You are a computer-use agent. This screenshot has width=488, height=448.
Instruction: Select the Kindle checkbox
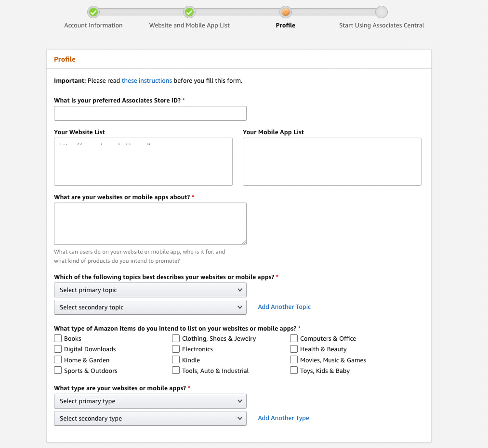176,359
